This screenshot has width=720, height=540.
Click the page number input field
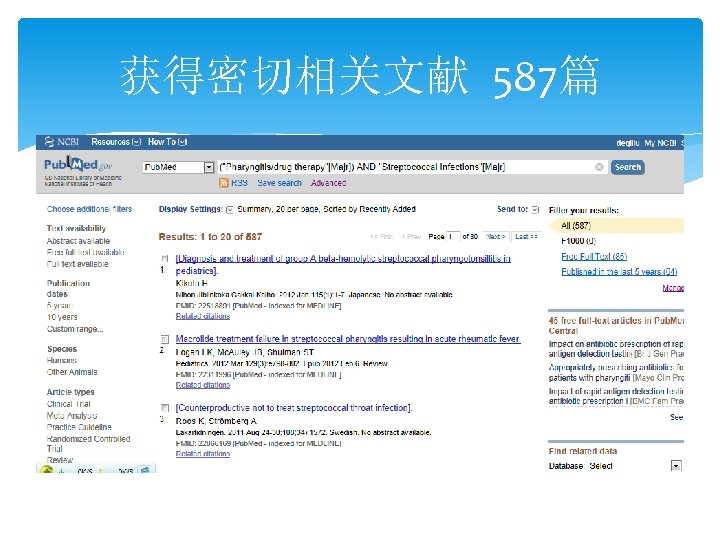(x=453, y=236)
